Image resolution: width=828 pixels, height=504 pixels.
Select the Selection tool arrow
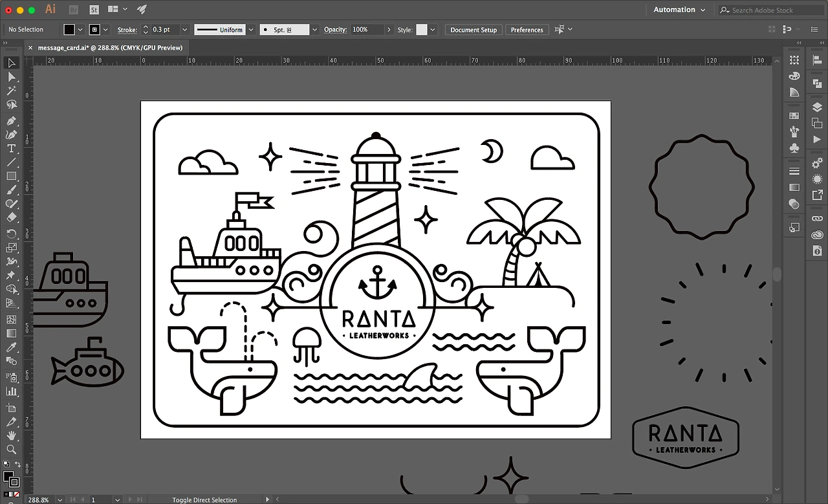tap(11, 63)
